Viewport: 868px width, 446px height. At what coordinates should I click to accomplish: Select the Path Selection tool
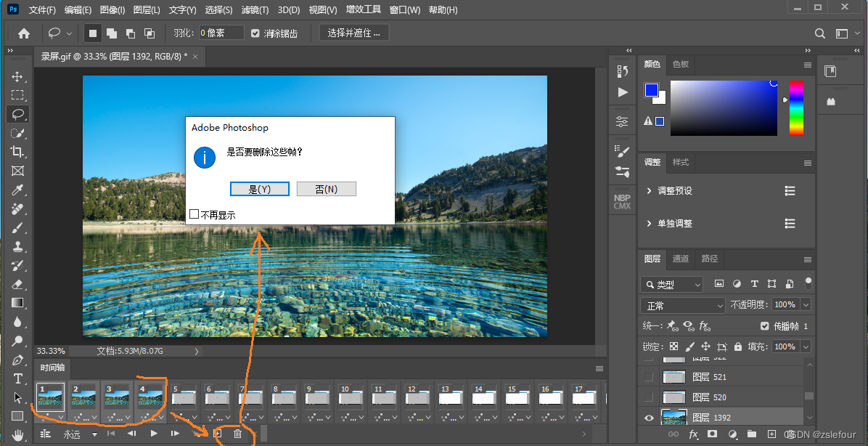[17, 398]
